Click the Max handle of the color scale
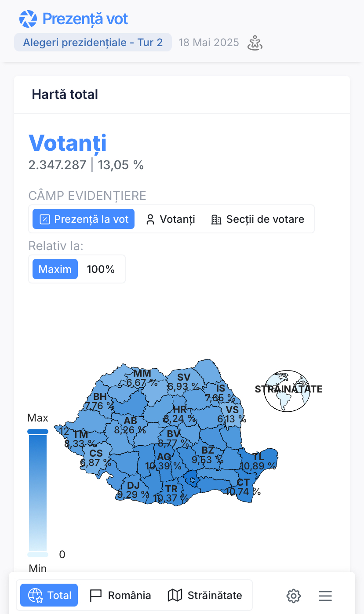Image resolution: width=364 pixels, height=614 pixels. (x=38, y=432)
